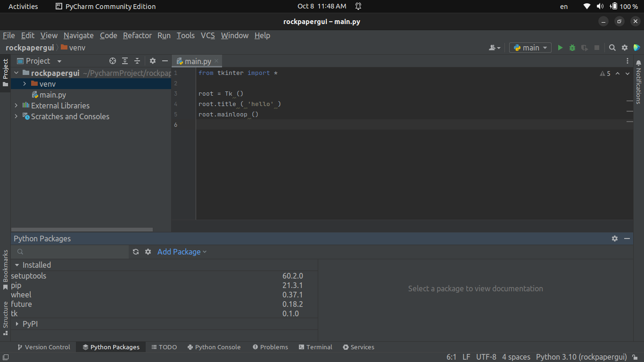
Task: Click Expand All in Project panel
Action: (125, 61)
